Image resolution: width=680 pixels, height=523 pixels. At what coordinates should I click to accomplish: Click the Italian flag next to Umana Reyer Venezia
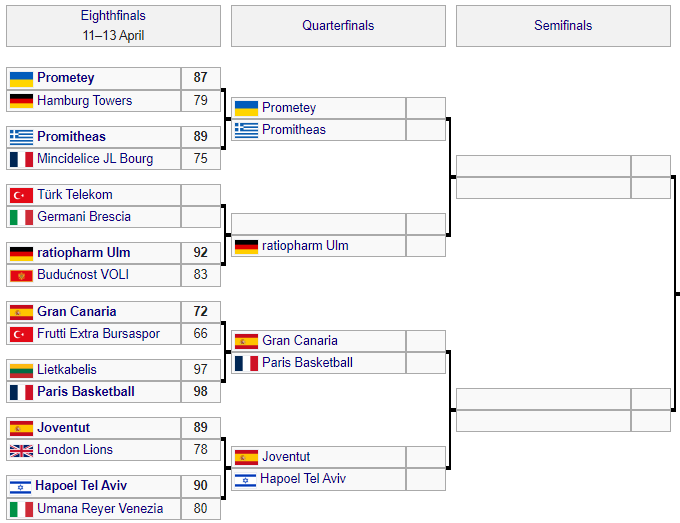pos(21,509)
